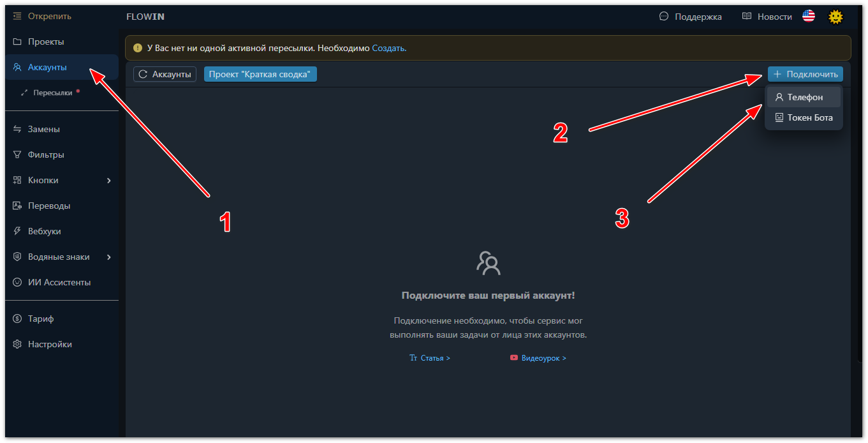Click the Проект "Краткая сводка" button
Image resolution: width=868 pixels, height=443 pixels.
260,74
